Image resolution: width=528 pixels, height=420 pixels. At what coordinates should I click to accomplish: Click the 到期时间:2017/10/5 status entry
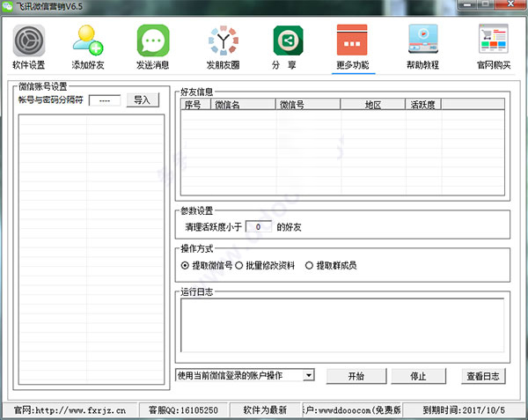pos(464,410)
